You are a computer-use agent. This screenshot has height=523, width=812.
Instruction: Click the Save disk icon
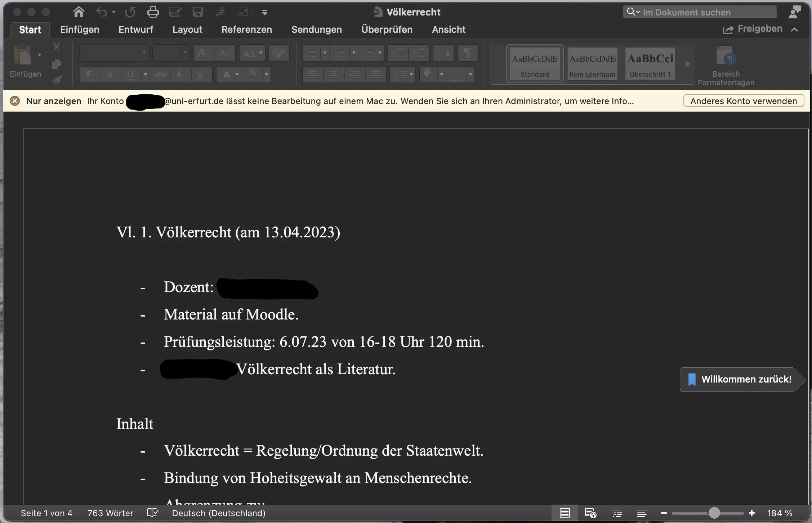[197, 12]
